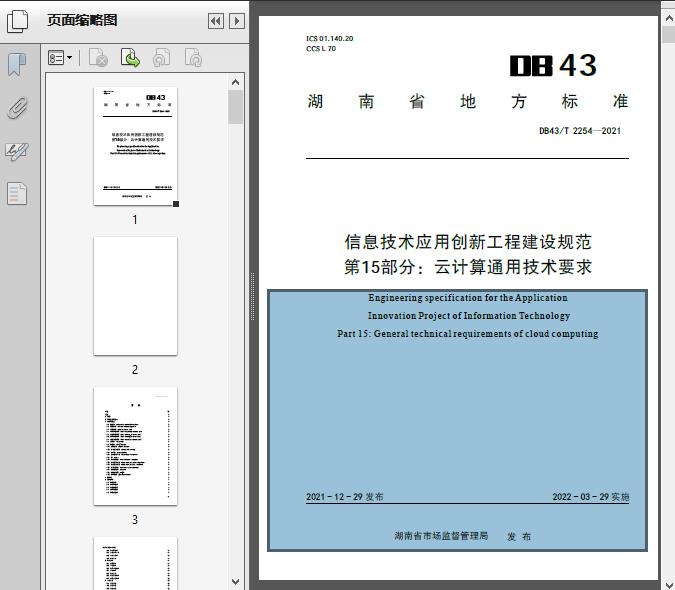Open the signatures panel
Viewport: 675px width, 590px height.
click(x=17, y=151)
